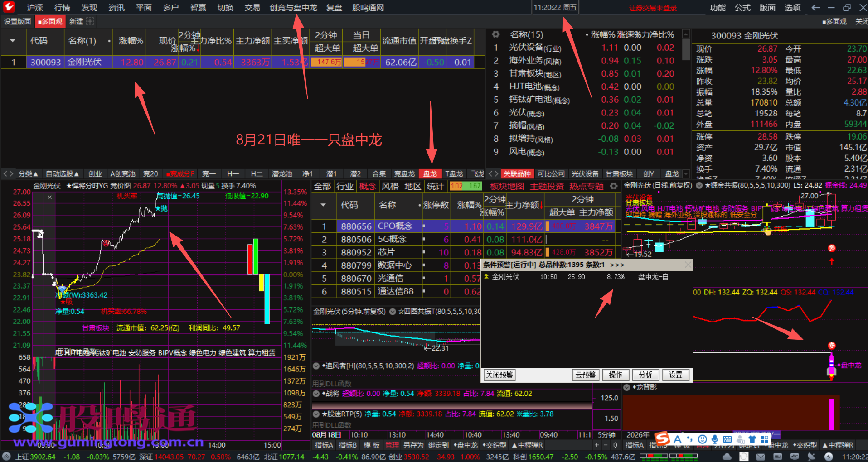Click the up scroll arrow of the 名称(15) list
This screenshot has width=868, height=462.
(686, 34)
